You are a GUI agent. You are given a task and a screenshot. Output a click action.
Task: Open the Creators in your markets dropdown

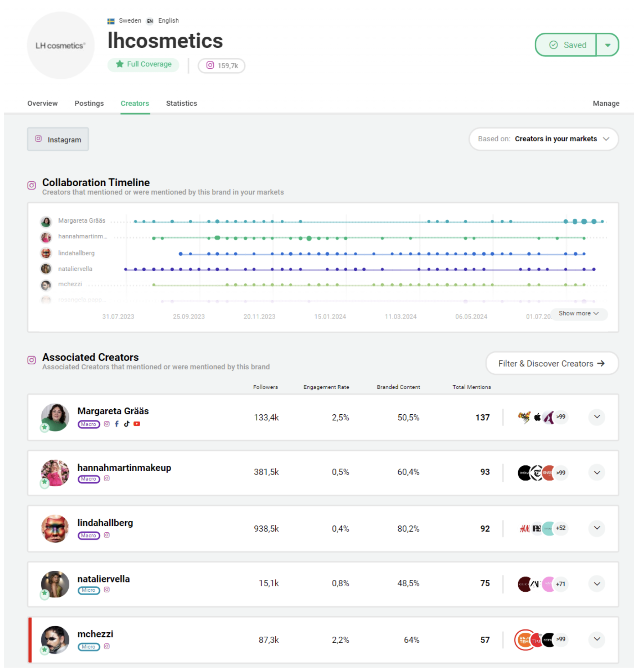(543, 139)
